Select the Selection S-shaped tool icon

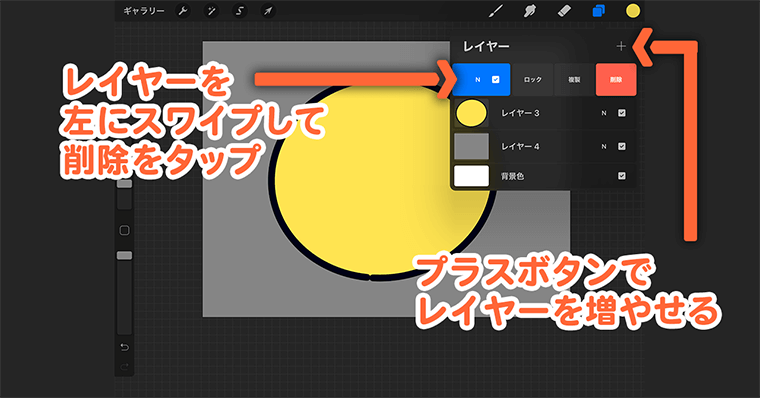click(x=239, y=11)
